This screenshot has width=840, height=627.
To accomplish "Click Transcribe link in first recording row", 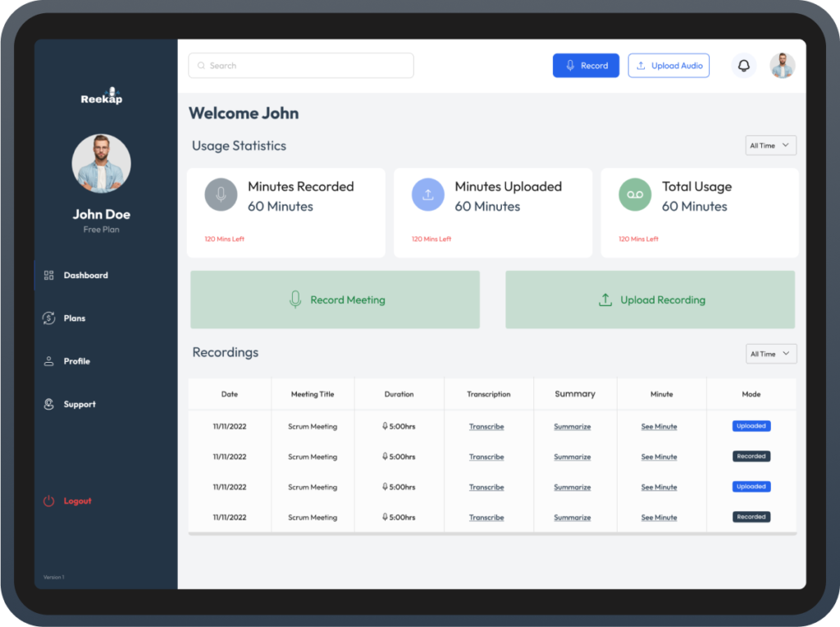I will pos(486,427).
